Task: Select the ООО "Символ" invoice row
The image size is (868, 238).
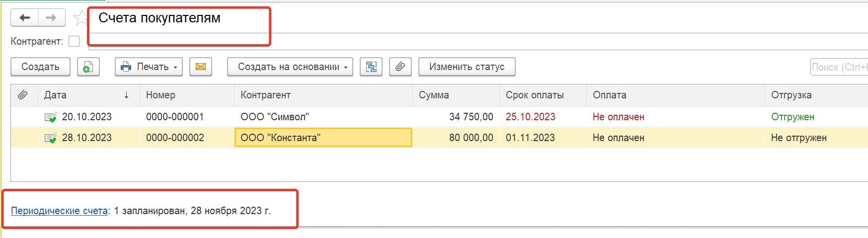Action: point(439,117)
